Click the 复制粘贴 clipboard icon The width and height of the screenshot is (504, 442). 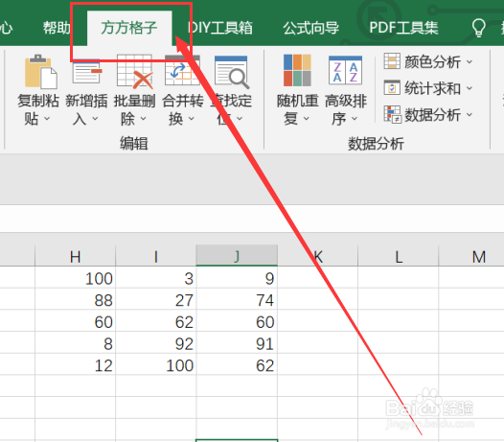[x=41, y=71]
